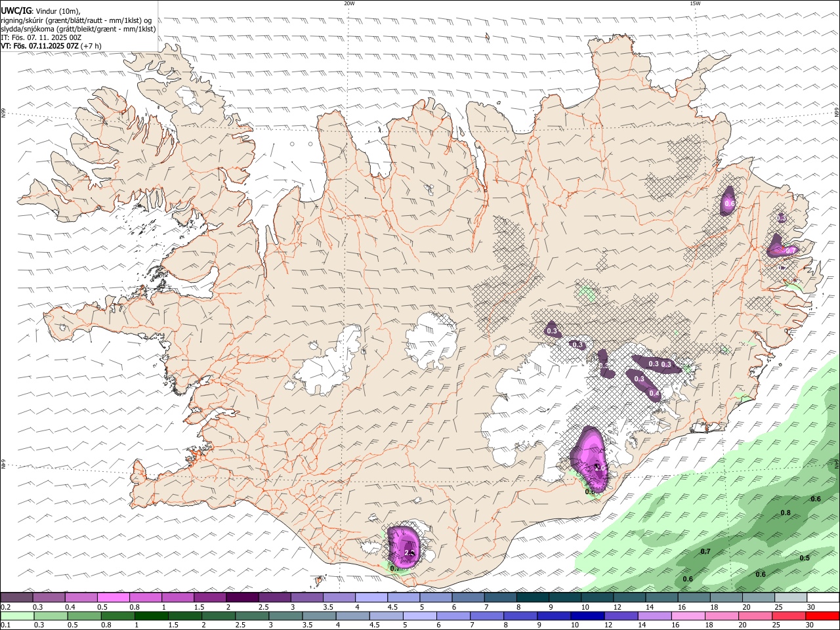This screenshot has height=630, width=840.
Task: Click the light grey 25 swatch in upper legend
Action: coord(790,597)
